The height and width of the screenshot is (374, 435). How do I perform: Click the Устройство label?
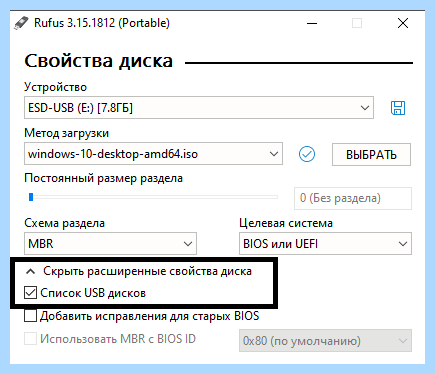(x=56, y=87)
